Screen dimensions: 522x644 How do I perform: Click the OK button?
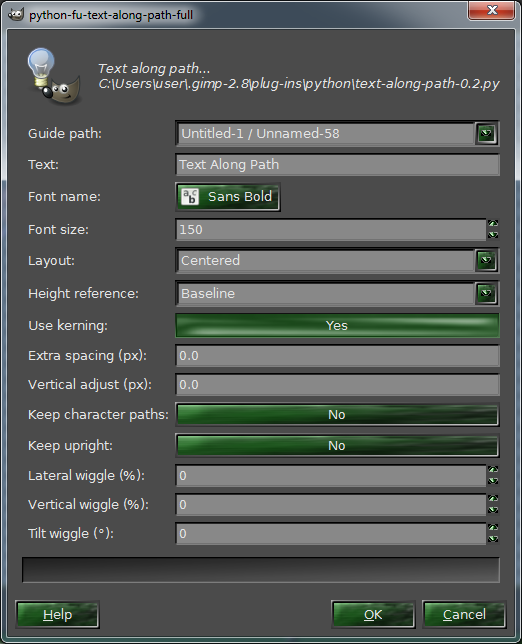(x=373, y=614)
